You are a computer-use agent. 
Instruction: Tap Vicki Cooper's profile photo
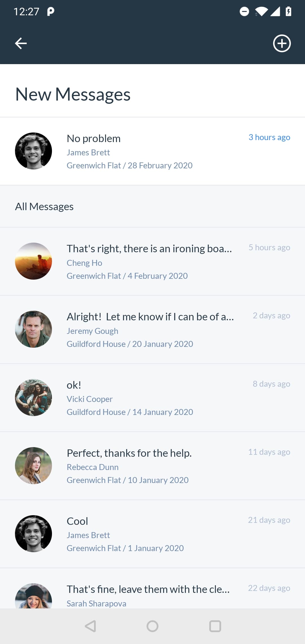click(x=33, y=397)
